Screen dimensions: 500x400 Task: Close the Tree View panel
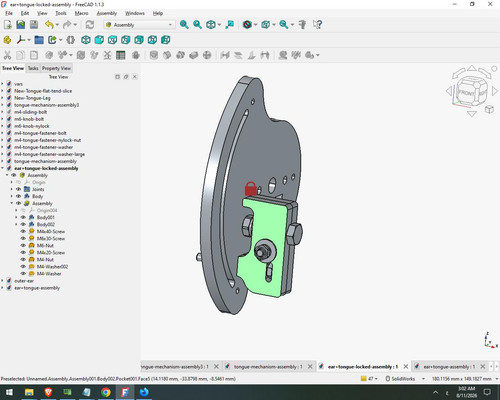[135, 77]
